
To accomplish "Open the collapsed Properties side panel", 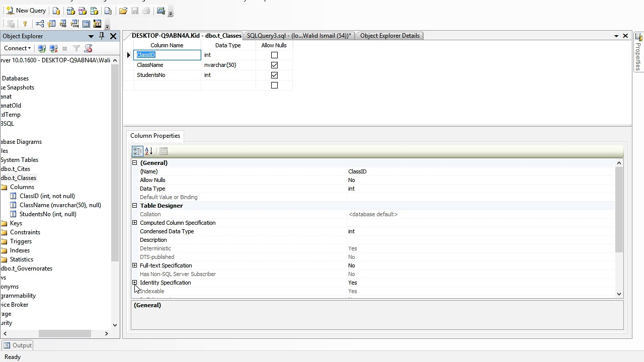I will click(x=638, y=52).
